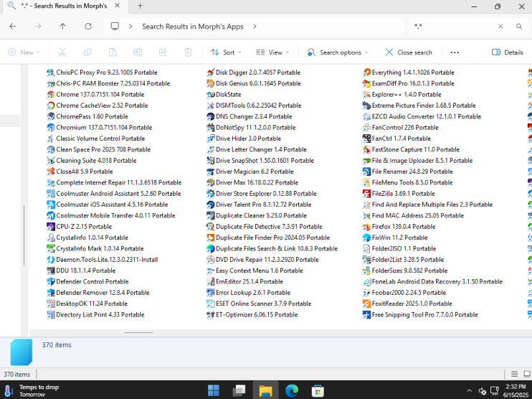Open the Sort dropdown
The height and width of the screenshot is (399, 532).
coord(226,52)
